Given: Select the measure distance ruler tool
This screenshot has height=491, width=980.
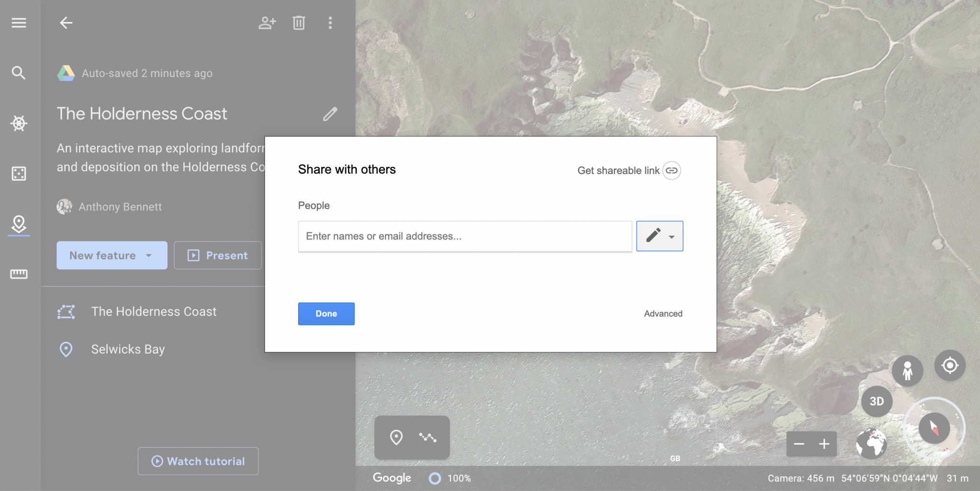Looking at the screenshot, I should 19,274.
